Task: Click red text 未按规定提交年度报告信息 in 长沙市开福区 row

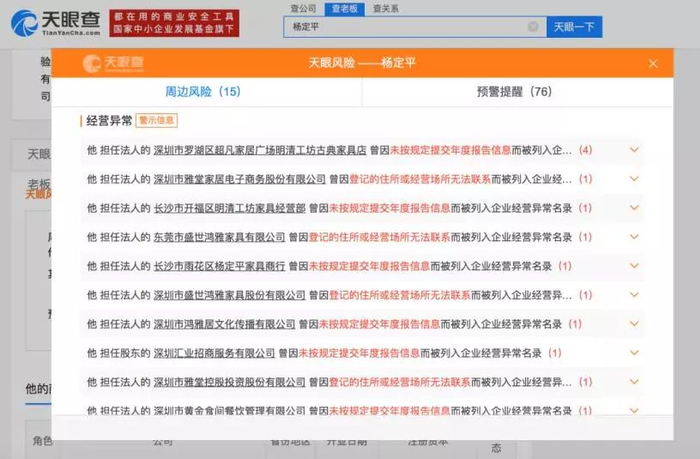Action: 389,208
